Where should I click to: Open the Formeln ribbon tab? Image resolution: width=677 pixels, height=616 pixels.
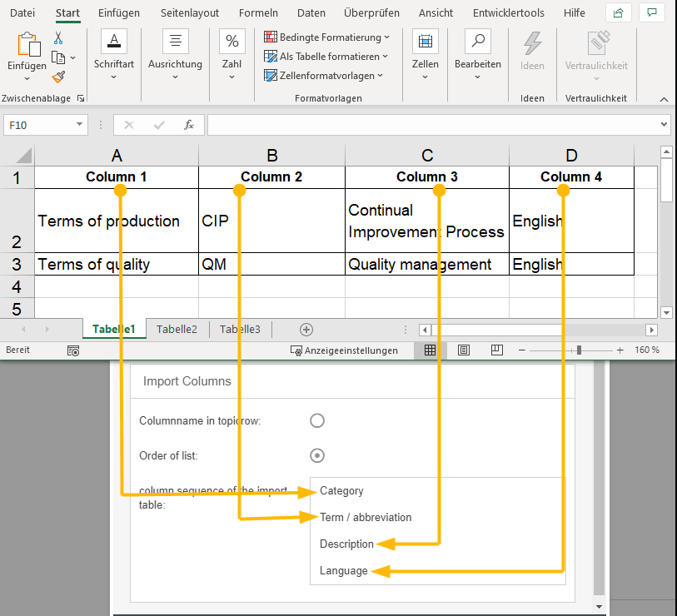258,13
